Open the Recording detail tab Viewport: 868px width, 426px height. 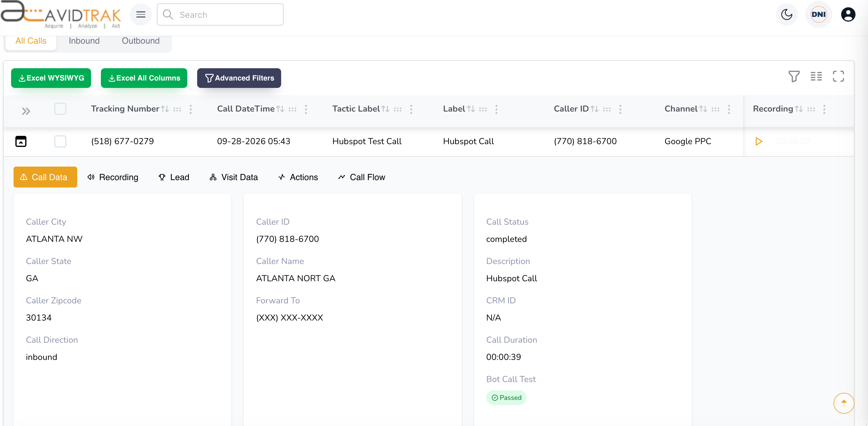pos(113,177)
